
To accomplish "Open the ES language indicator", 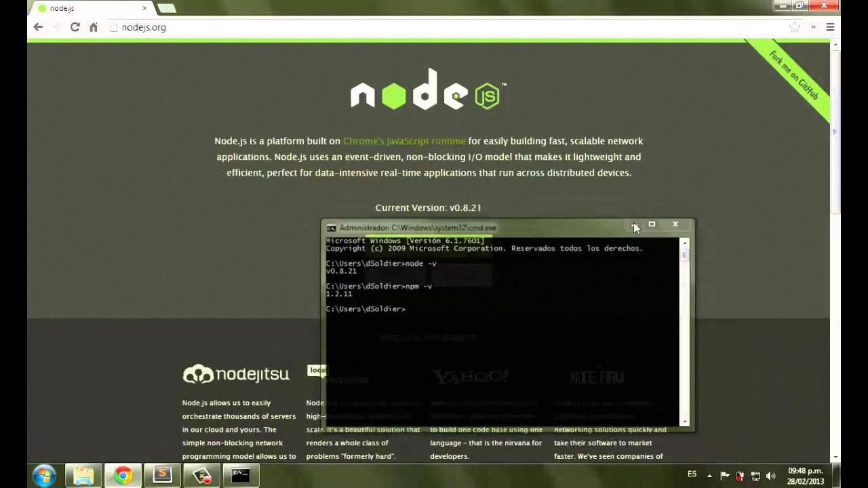I will point(692,474).
